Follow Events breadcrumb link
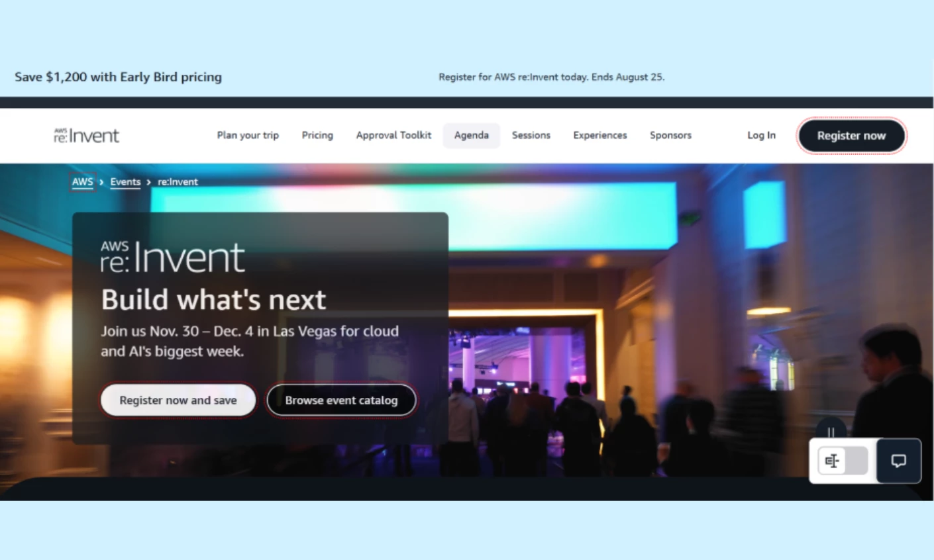The width and height of the screenshot is (934, 560). [125, 181]
